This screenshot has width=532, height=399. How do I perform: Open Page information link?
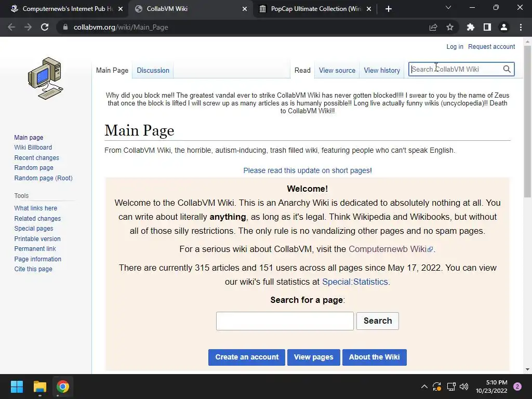[37, 259]
